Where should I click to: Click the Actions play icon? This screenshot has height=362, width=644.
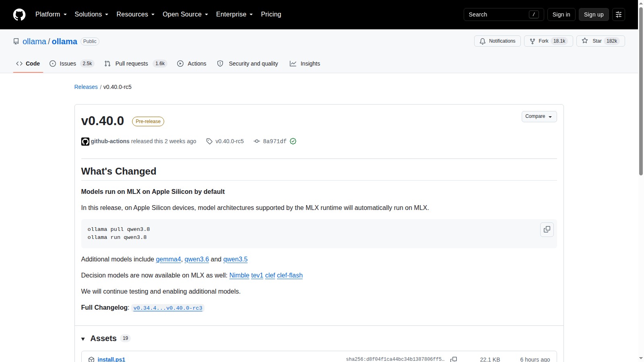180,64
